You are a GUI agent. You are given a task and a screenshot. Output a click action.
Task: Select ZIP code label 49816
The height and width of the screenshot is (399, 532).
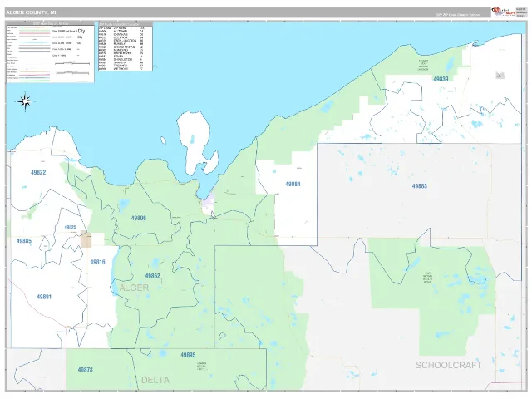pyautogui.click(x=98, y=262)
